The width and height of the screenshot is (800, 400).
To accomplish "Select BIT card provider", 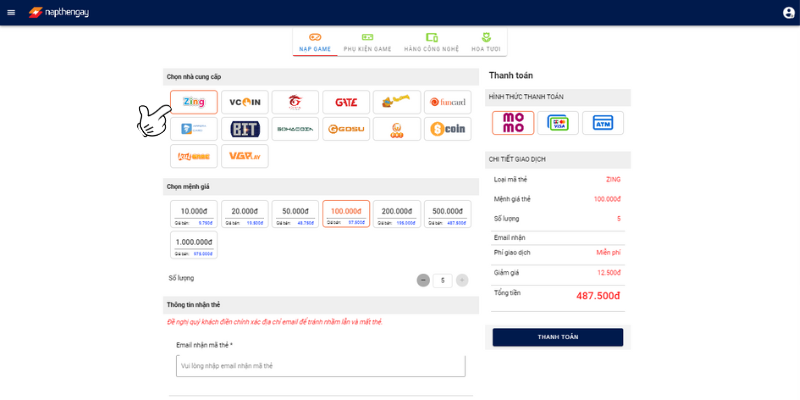I will 244,129.
